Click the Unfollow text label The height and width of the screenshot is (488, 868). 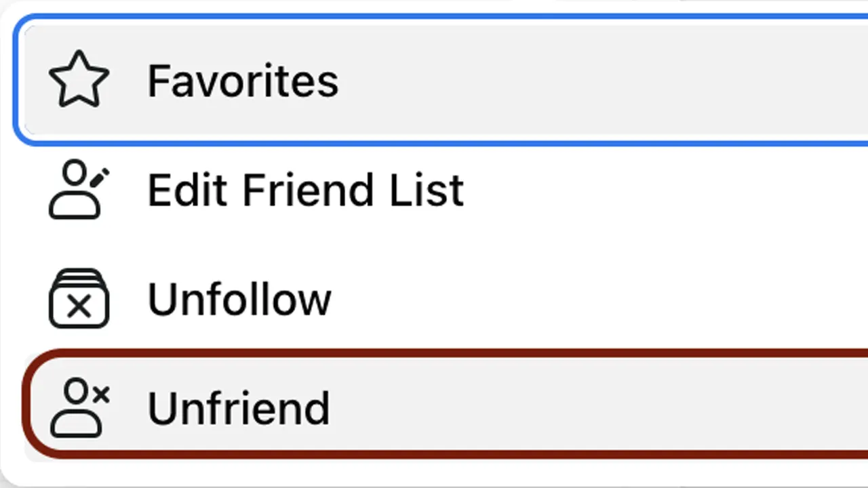239,299
